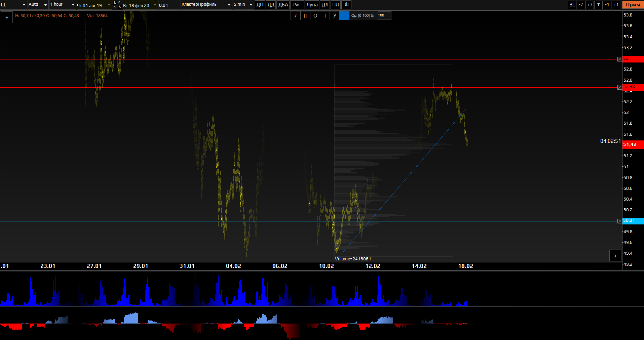Image resolution: width=644 pixels, height=340 pixels.
Task: Toggle the ДБА button
Action: (283, 5)
